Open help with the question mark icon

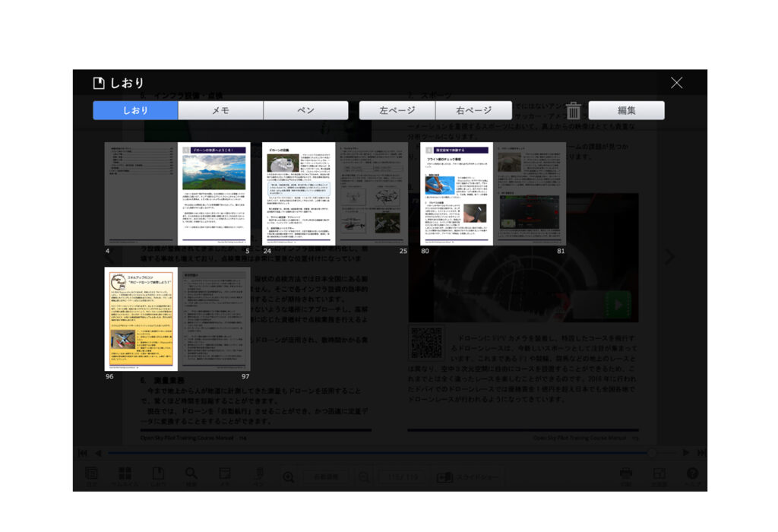coord(692,474)
